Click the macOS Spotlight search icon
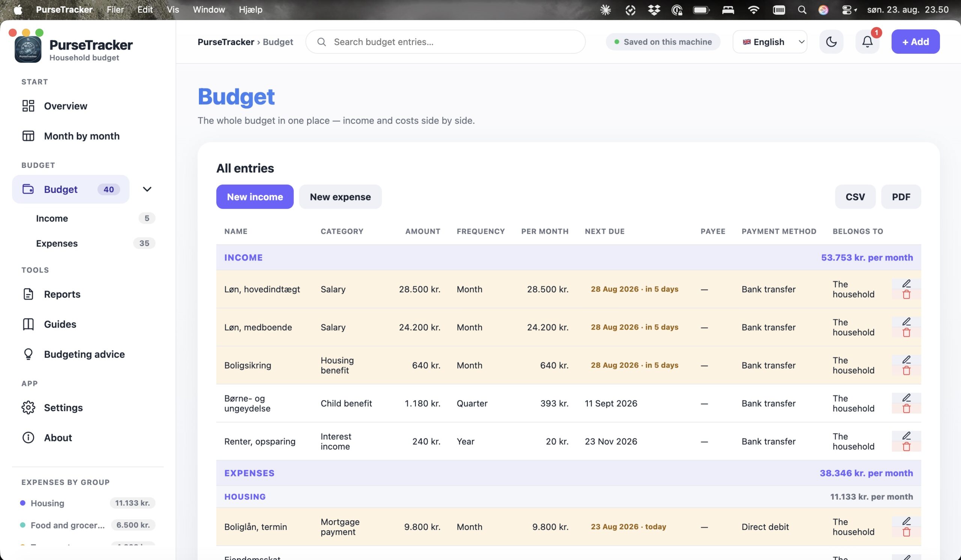961x560 pixels. coord(801,10)
